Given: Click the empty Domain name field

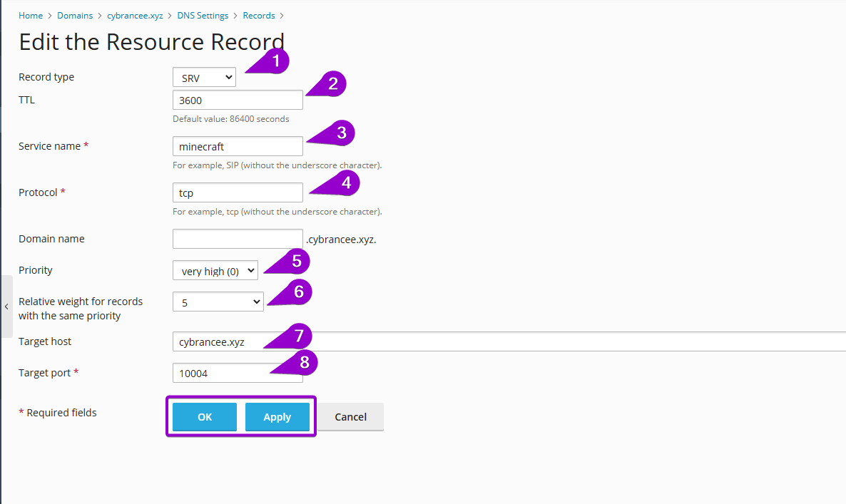Looking at the screenshot, I should 237,239.
